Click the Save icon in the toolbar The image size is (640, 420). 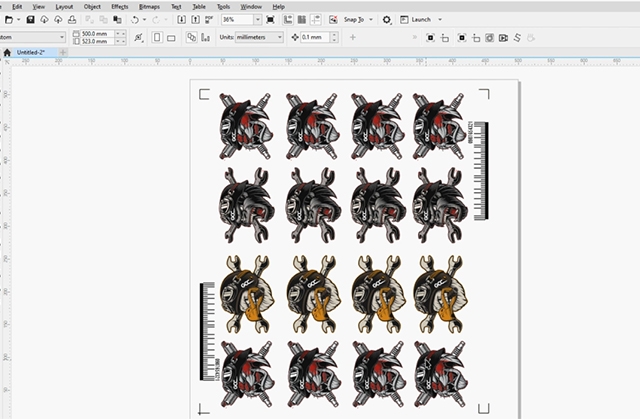tap(30, 20)
